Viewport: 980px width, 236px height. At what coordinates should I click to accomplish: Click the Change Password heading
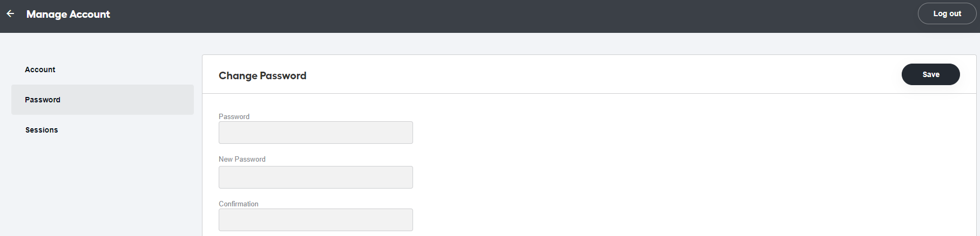point(262,75)
